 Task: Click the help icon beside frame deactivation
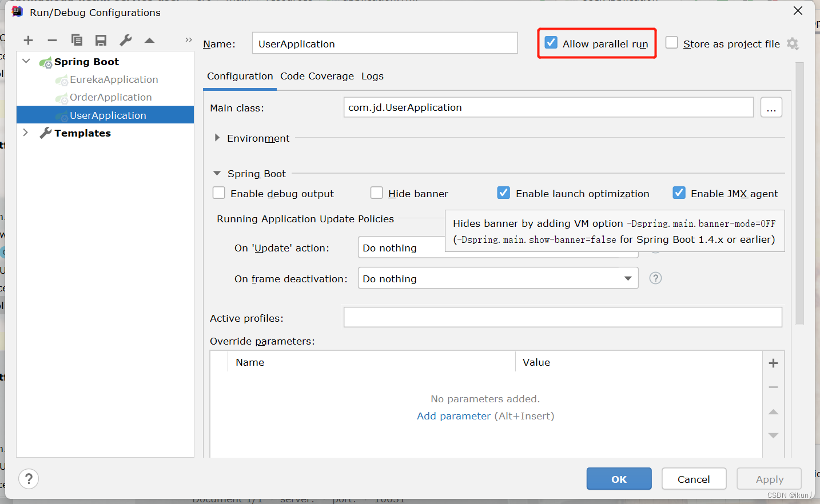tap(655, 278)
